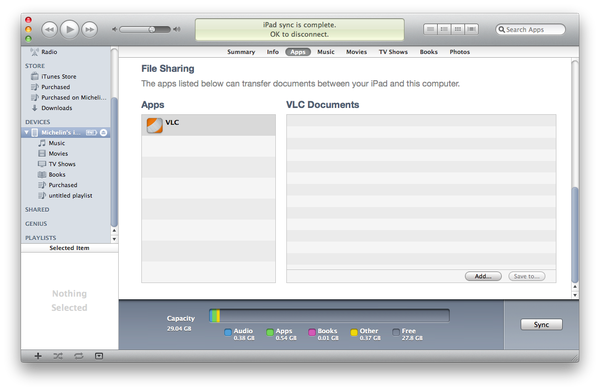Viewport: 600px width, 391px height.
Task: Adjust the volume slider knob
Action: pyautogui.click(x=152, y=29)
